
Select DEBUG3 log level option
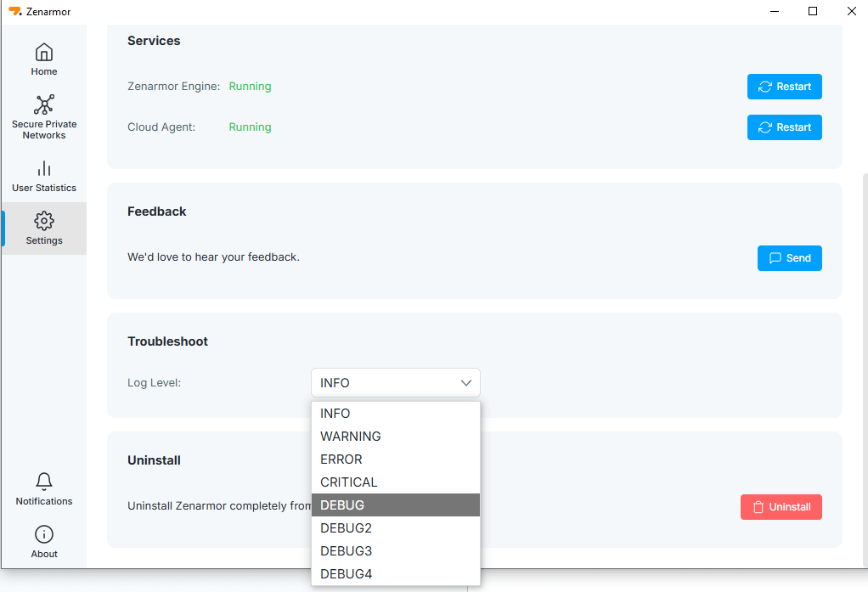click(395, 551)
